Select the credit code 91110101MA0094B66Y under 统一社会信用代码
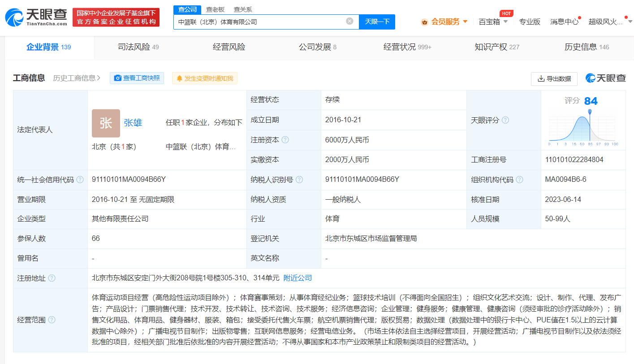Image resolution: width=634 pixels, height=364 pixels. (x=129, y=180)
